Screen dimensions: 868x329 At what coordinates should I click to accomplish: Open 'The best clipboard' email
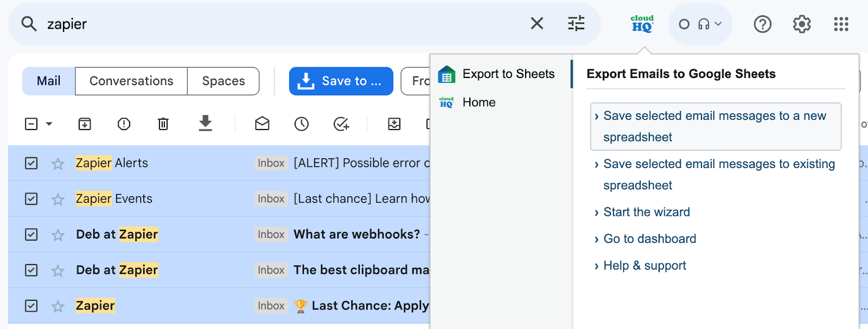(x=361, y=270)
